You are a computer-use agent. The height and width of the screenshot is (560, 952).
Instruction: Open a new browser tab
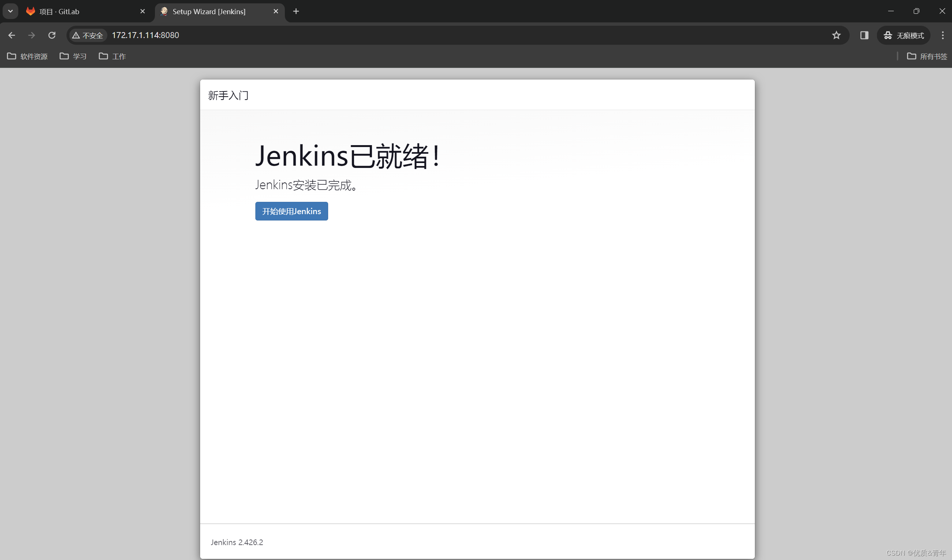[296, 11]
